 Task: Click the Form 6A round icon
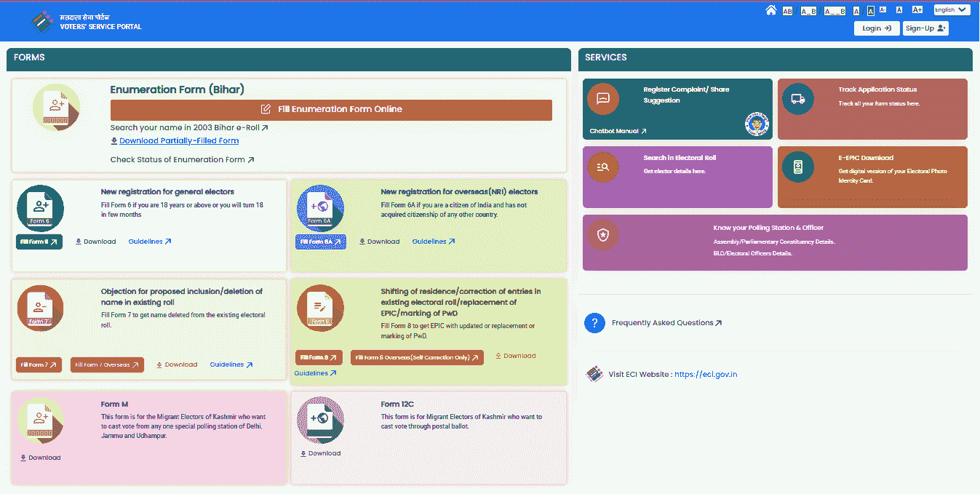[320, 208]
